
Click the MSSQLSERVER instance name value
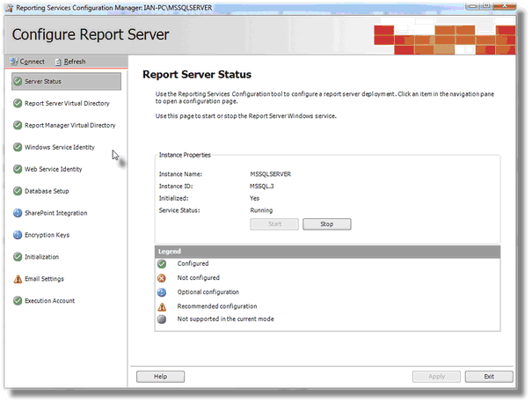tap(271, 174)
